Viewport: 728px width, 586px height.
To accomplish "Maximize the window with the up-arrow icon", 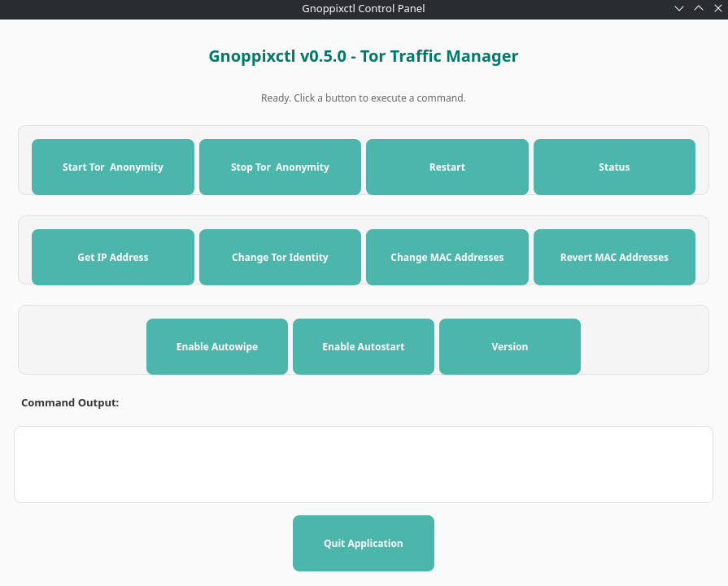I will (698, 9).
